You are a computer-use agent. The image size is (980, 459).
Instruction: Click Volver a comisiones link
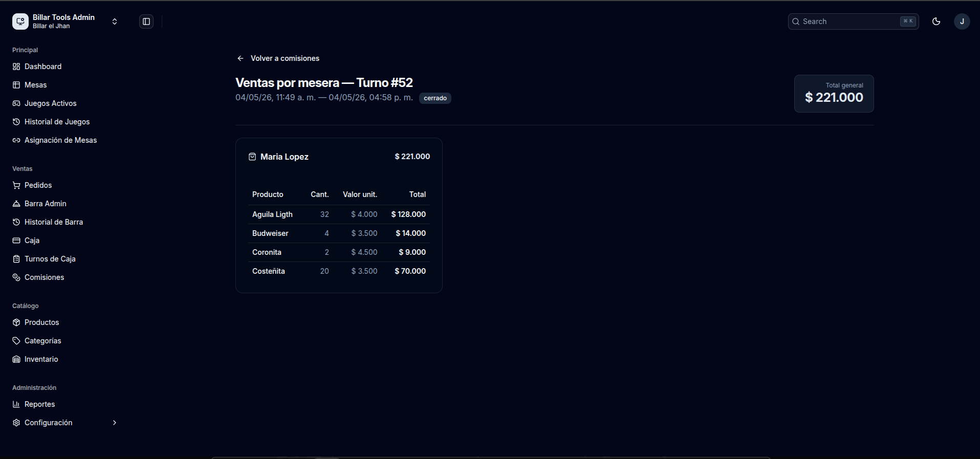pos(285,58)
